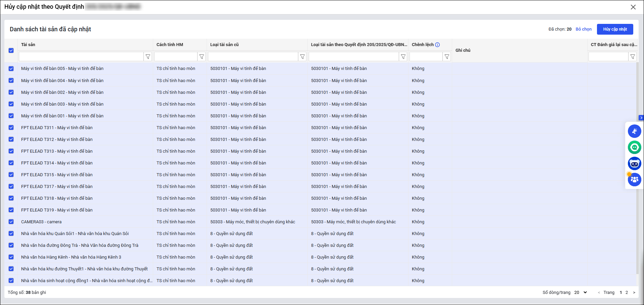Screen dimensions: 644x305
Task: Uncheck the FPT ELEAD T311 row checkbox
Action: click(11, 127)
